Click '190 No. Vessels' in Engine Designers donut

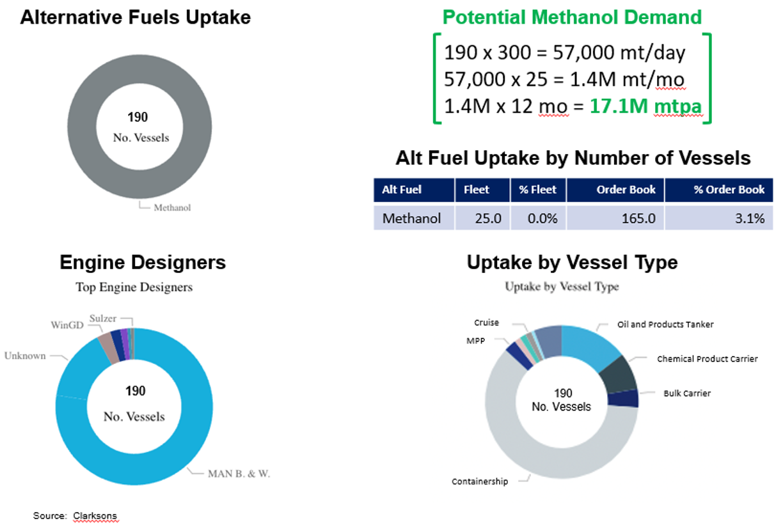(135, 403)
